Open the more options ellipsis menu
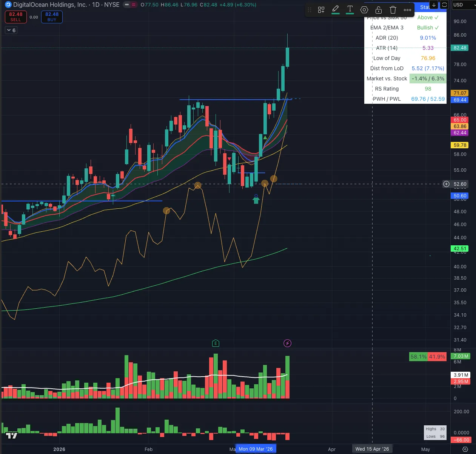 407,10
